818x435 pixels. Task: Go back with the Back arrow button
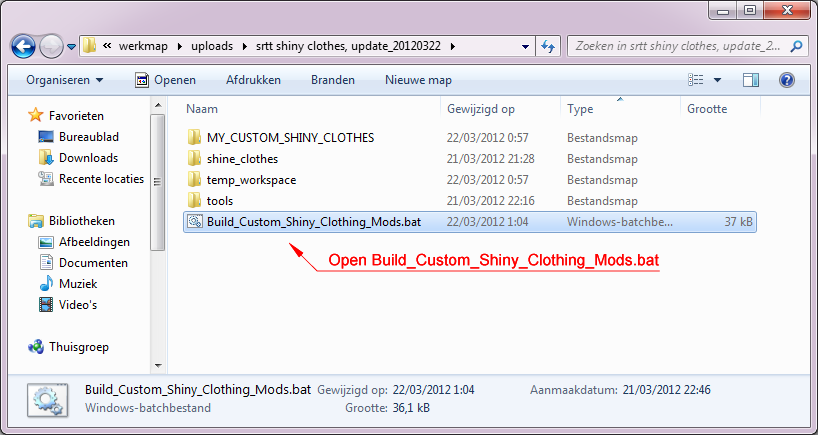coord(23,46)
